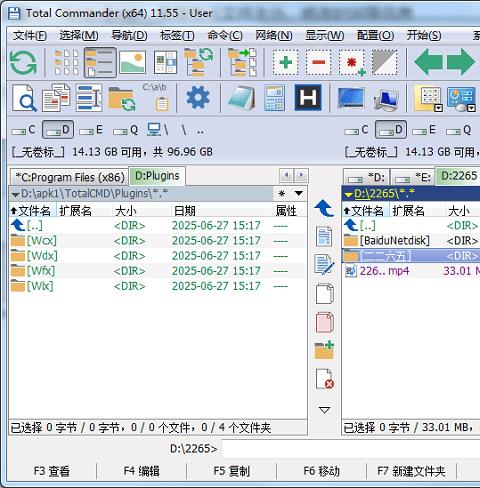Click F4 编辑 button
Viewport: 480px width, 488px height.
click(x=142, y=471)
